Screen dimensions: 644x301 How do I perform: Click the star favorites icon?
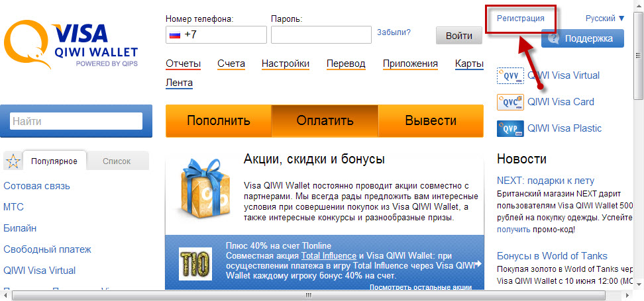click(x=13, y=161)
